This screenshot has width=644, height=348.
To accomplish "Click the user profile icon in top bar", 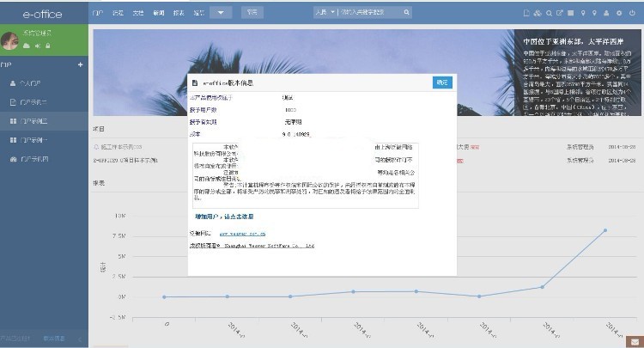I will coord(607,13).
